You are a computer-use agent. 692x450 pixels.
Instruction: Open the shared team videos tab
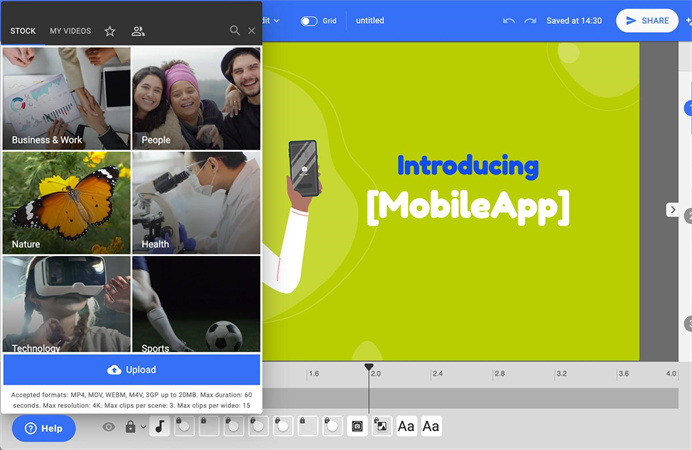tap(138, 31)
